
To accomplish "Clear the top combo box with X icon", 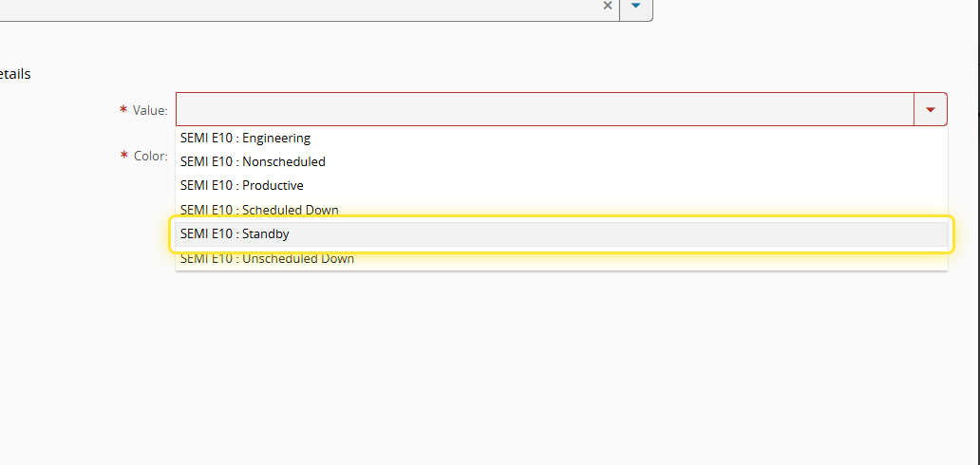I will pos(608,6).
